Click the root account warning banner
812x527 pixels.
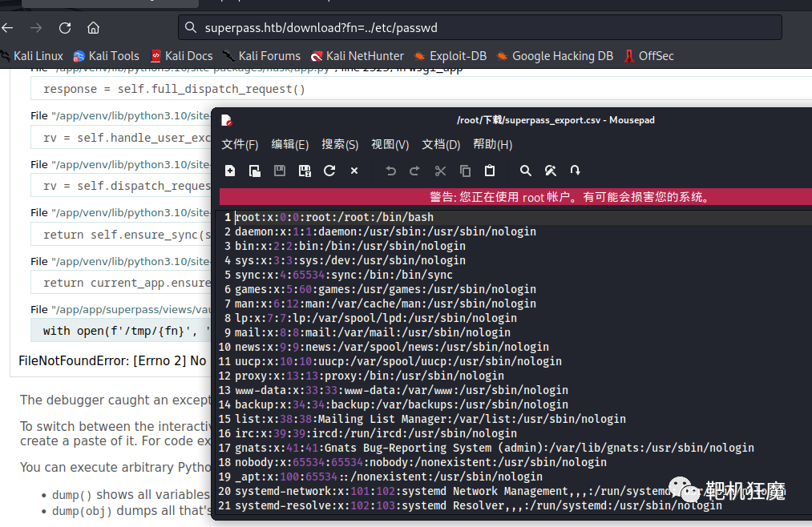coord(515,197)
